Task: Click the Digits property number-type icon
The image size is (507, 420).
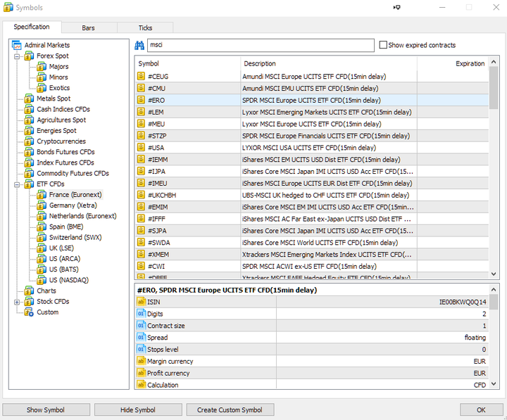Action: click(141, 314)
